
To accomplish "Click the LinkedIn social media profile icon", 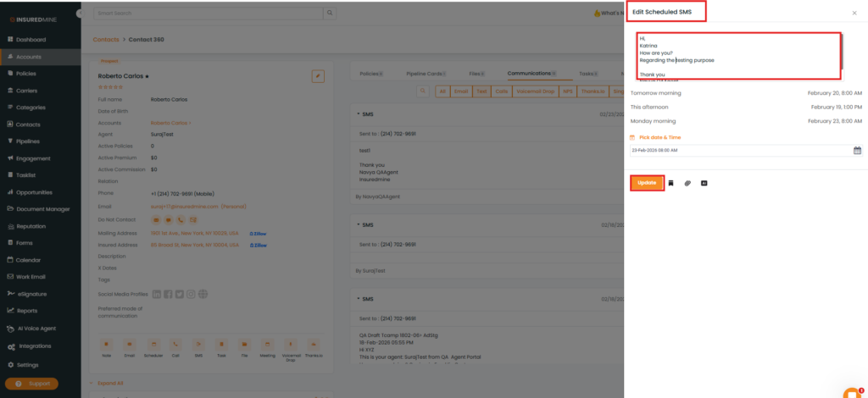I will pos(157,294).
